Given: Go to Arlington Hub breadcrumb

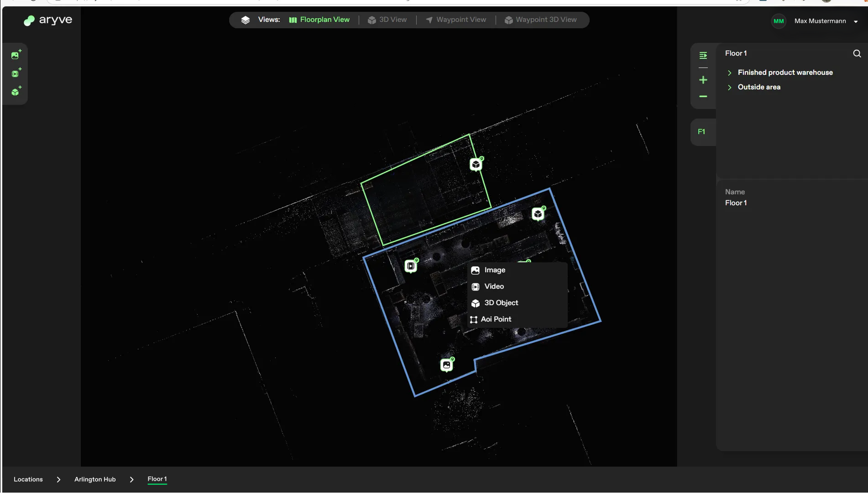Looking at the screenshot, I should pyautogui.click(x=95, y=479).
